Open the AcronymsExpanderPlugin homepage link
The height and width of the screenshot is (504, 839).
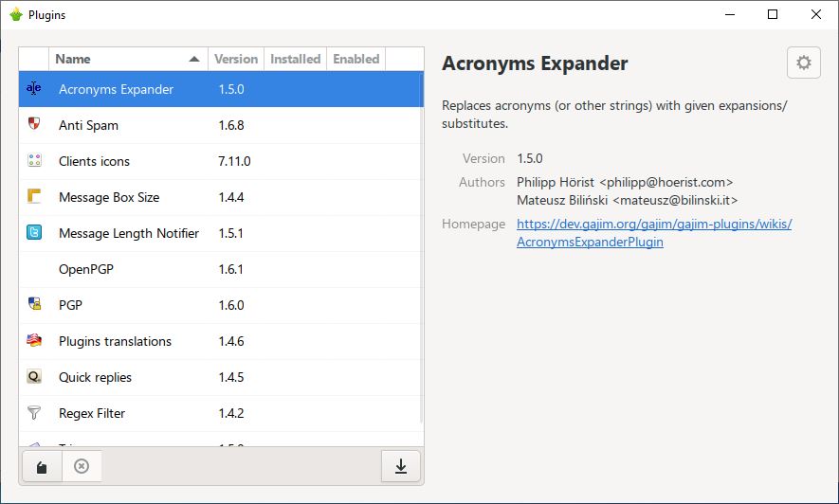(654, 232)
